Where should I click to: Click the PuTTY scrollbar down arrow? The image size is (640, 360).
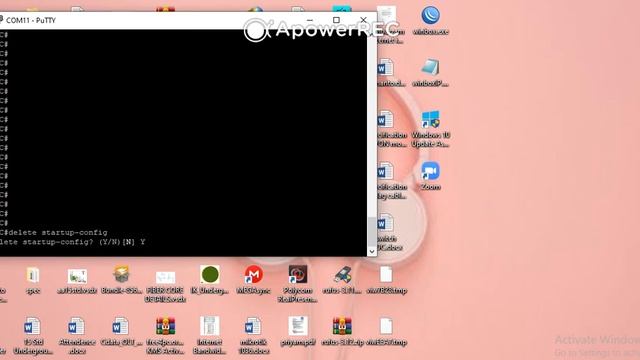coord(371,251)
